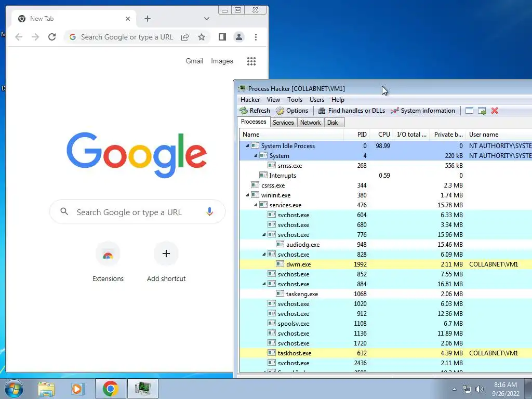The height and width of the screenshot is (399, 532).
Task: Bookmark this tab with the star icon
Action: point(202,37)
